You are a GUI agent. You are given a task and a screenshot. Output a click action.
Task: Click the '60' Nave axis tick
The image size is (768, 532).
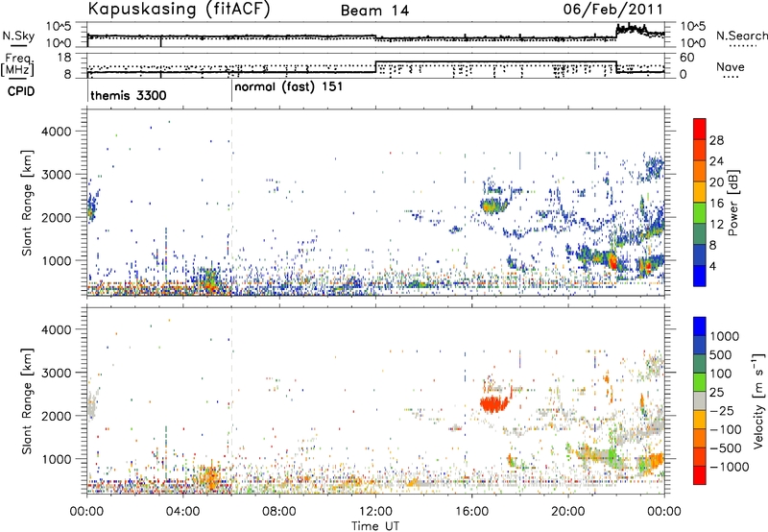pos(686,58)
